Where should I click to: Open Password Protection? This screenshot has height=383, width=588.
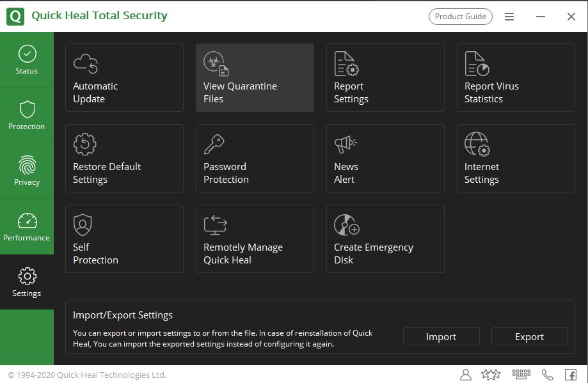click(x=255, y=158)
